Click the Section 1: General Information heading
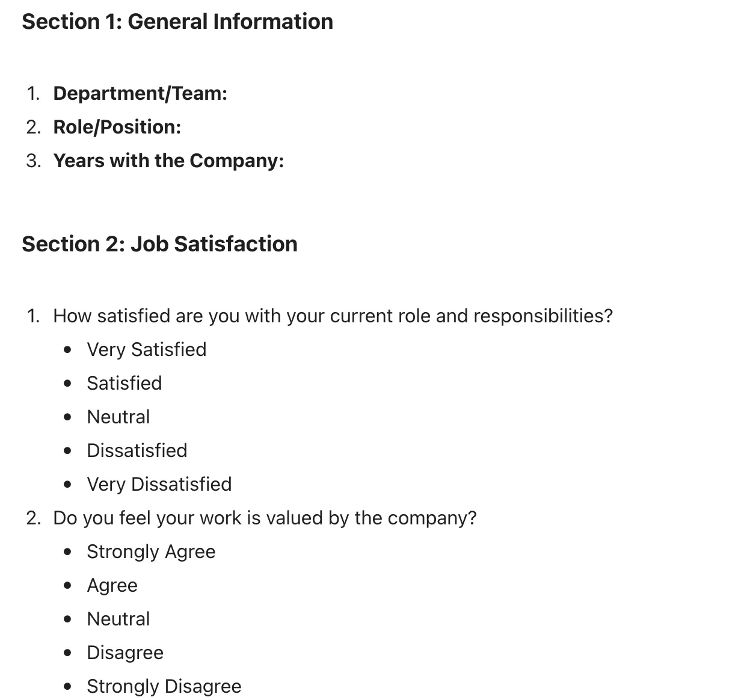Screen dimensions: 753x700 [x=177, y=22]
